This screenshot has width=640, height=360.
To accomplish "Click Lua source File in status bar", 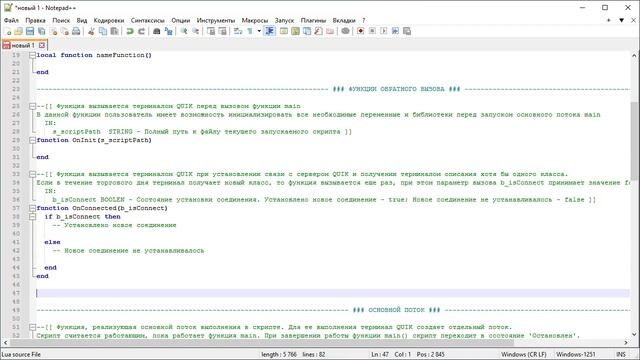I will coord(21,354).
